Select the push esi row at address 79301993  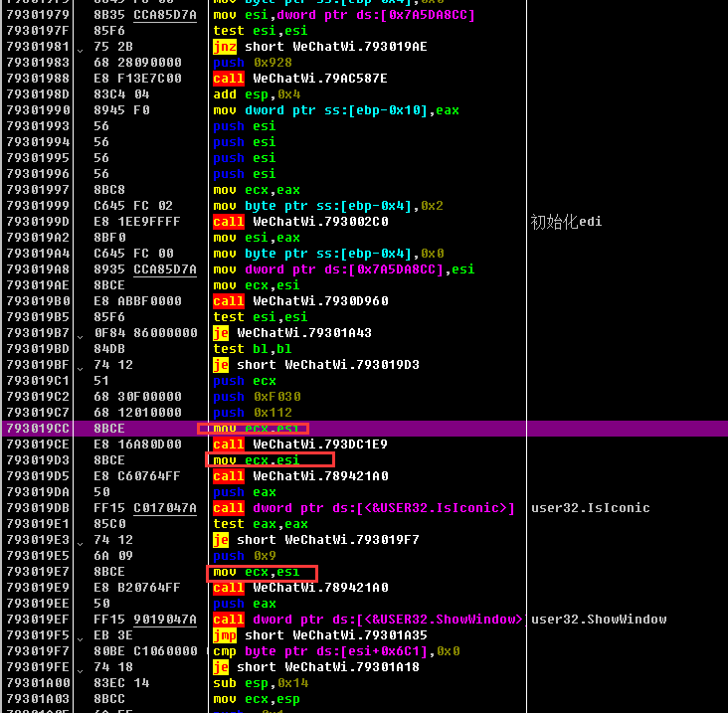tap(364, 126)
